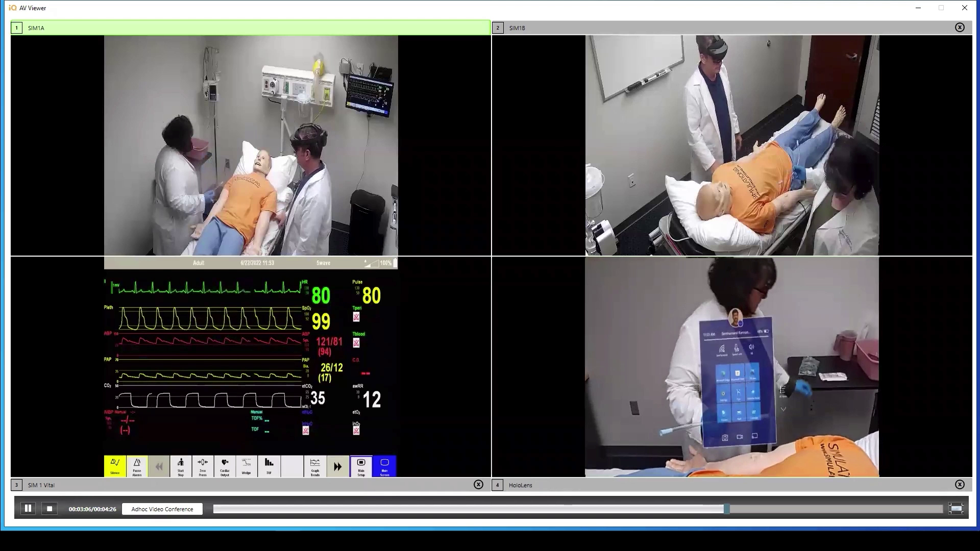This screenshot has width=980, height=551.
Task: Click the Main Setup button
Action: 361,466
